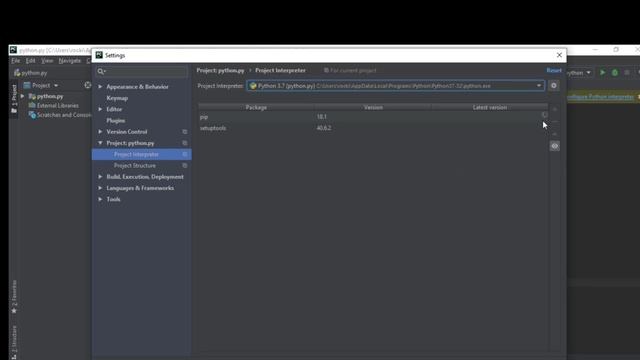Select the pip package row
This screenshot has height=360, width=640.
pos(373,117)
